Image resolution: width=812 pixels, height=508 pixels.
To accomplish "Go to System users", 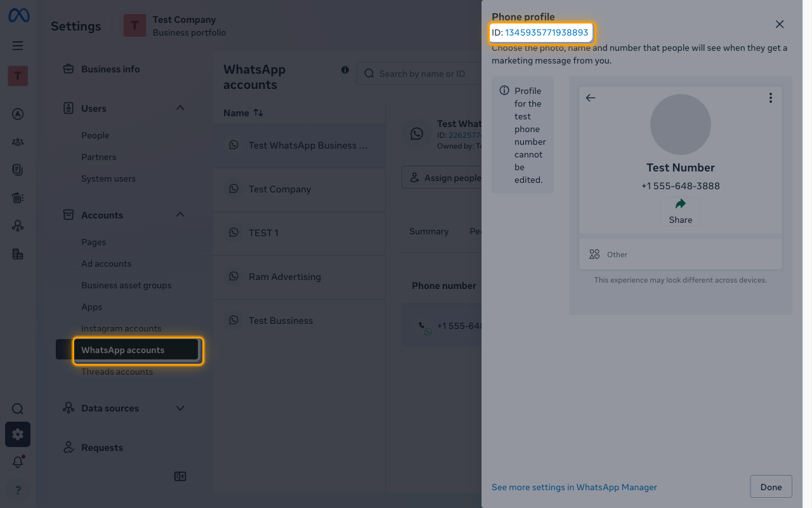I will (x=108, y=178).
